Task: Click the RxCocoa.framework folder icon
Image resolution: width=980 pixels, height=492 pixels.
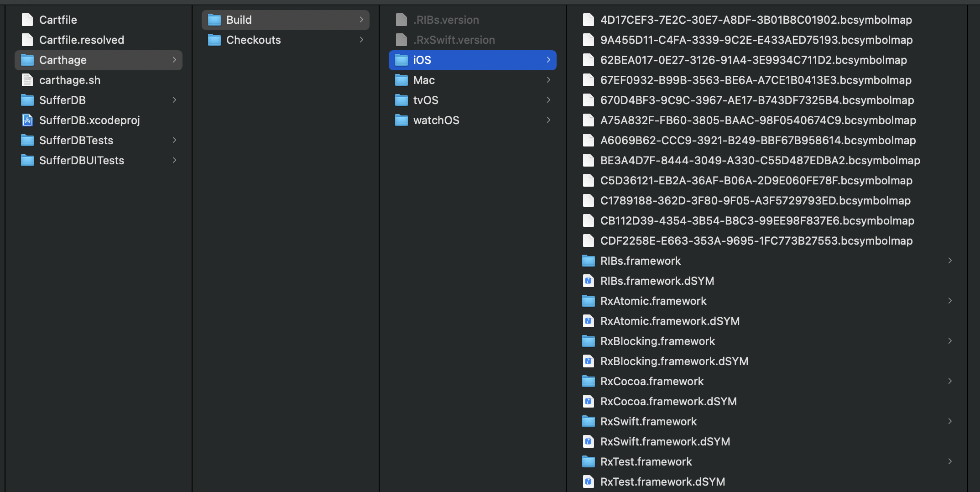Action: coord(589,381)
